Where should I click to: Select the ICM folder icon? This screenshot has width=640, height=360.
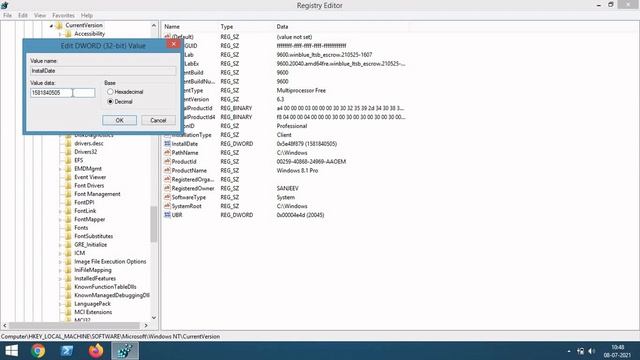click(68, 253)
